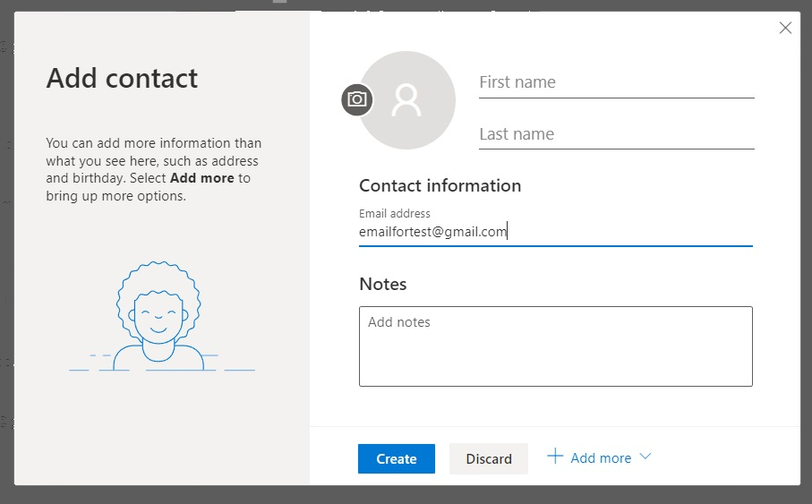Click the plus icon beside Add more

(555, 456)
